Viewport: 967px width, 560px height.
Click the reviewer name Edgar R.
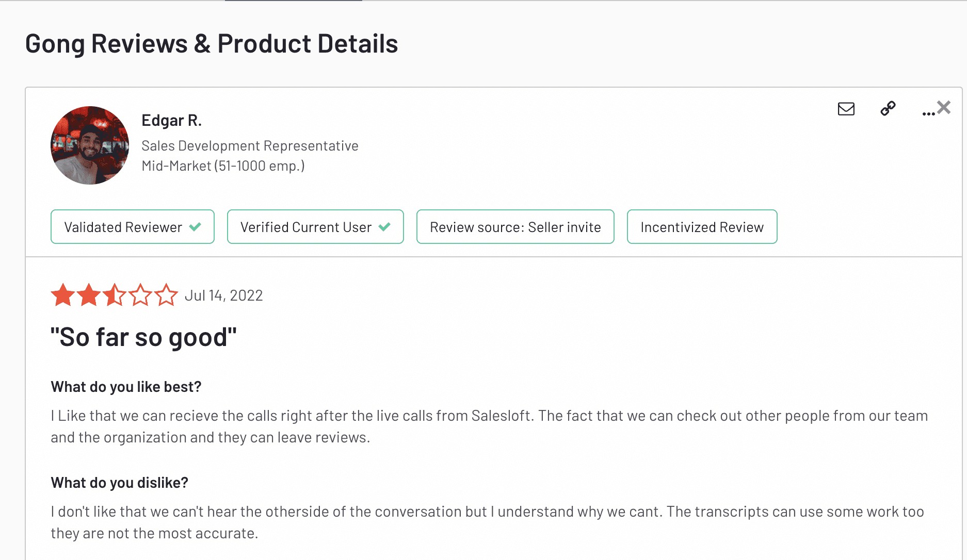click(x=171, y=120)
